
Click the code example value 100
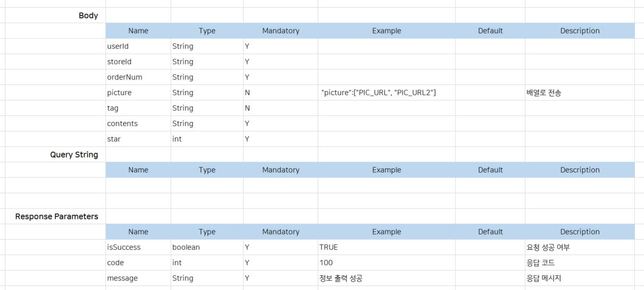coord(326,263)
